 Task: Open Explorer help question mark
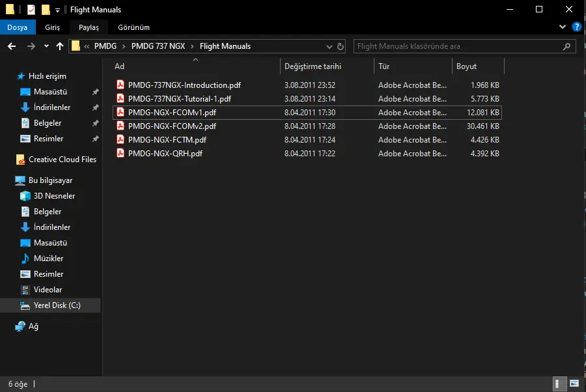(577, 27)
